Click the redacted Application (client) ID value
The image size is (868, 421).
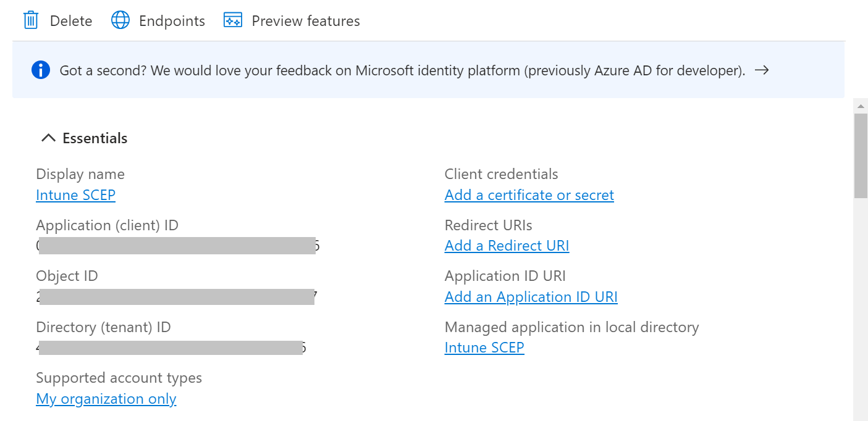click(x=177, y=246)
